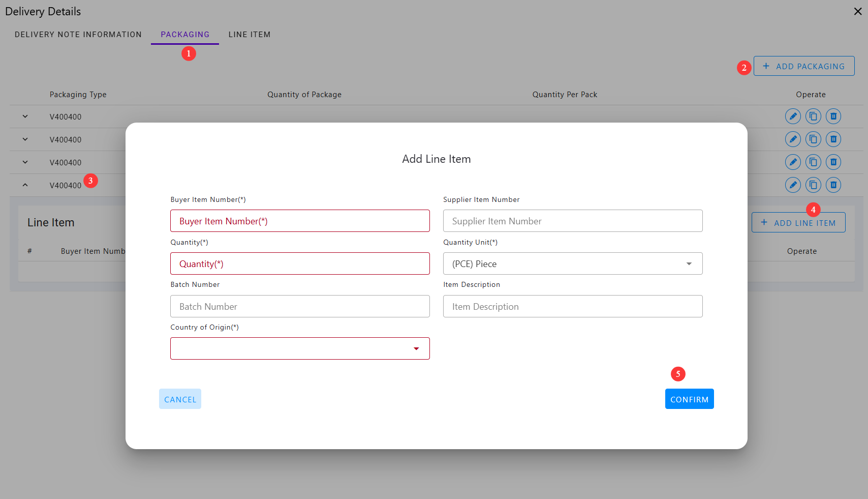The height and width of the screenshot is (499, 868).
Task: Cancel the Add Line Item dialog
Action: [x=180, y=399]
